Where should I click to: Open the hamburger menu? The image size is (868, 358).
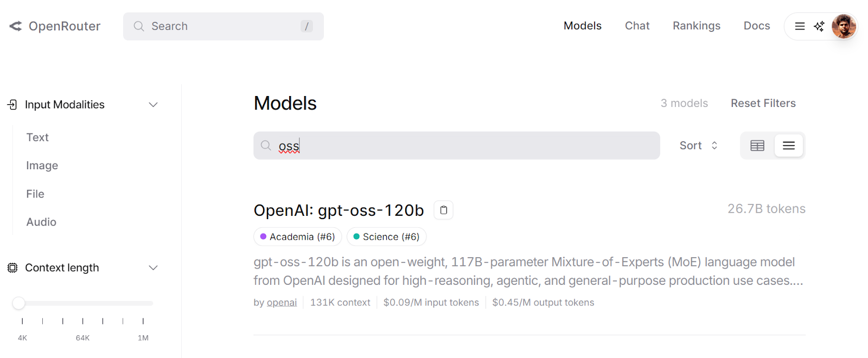799,25
